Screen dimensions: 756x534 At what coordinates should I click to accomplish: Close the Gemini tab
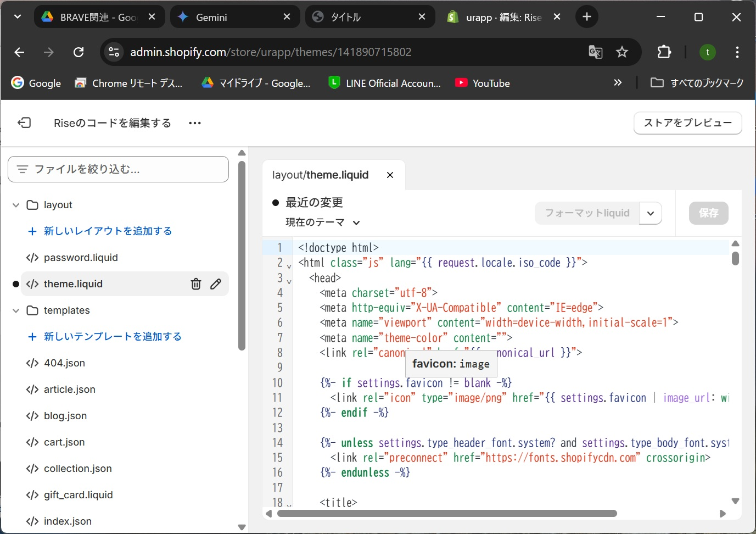point(287,17)
